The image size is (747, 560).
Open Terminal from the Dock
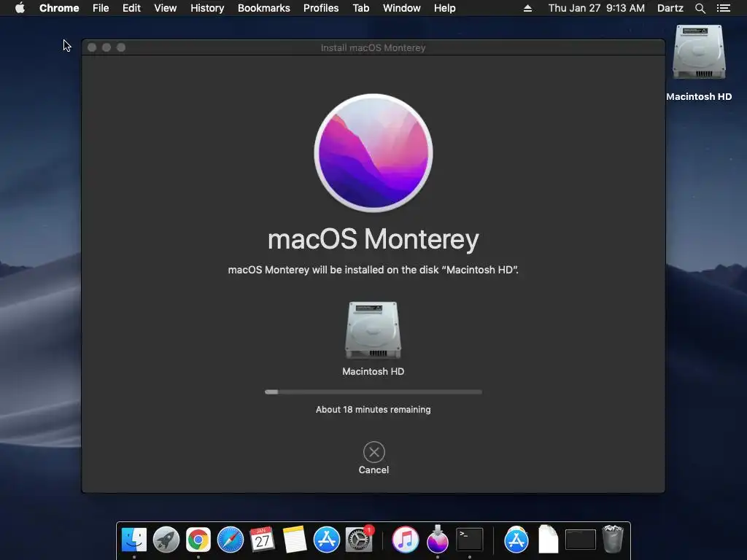pyautogui.click(x=470, y=540)
